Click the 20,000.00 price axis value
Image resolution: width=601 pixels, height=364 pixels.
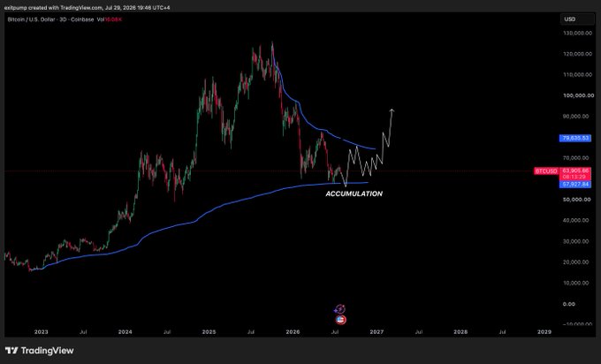tap(576, 262)
